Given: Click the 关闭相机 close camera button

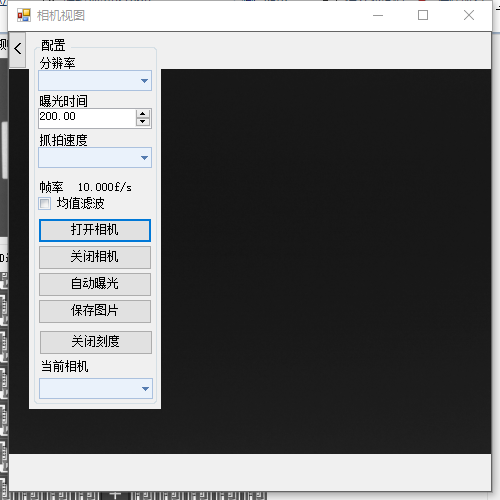Looking at the screenshot, I should [x=95, y=257].
